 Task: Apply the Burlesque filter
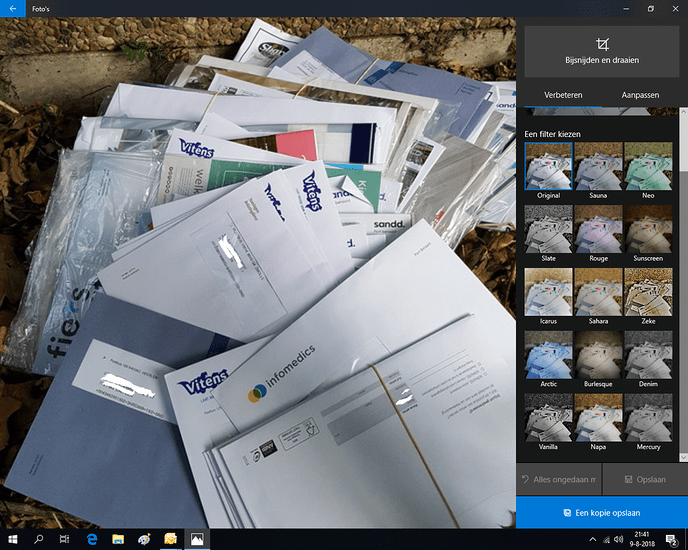click(598, 355)
